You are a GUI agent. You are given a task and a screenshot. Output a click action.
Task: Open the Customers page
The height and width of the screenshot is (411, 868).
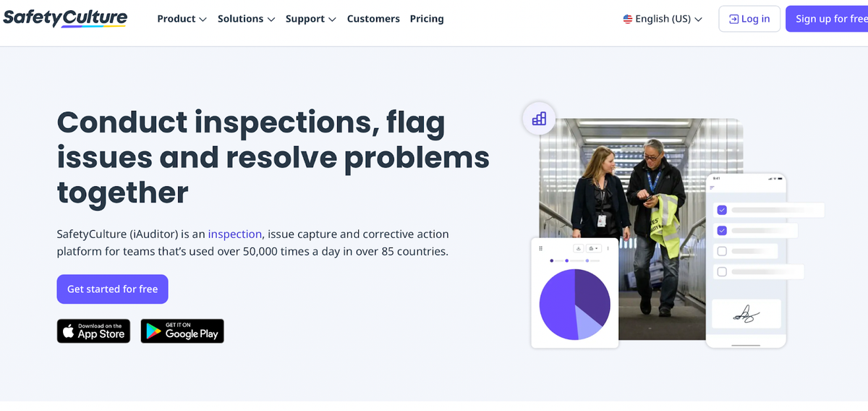click(x=373, y=19)
